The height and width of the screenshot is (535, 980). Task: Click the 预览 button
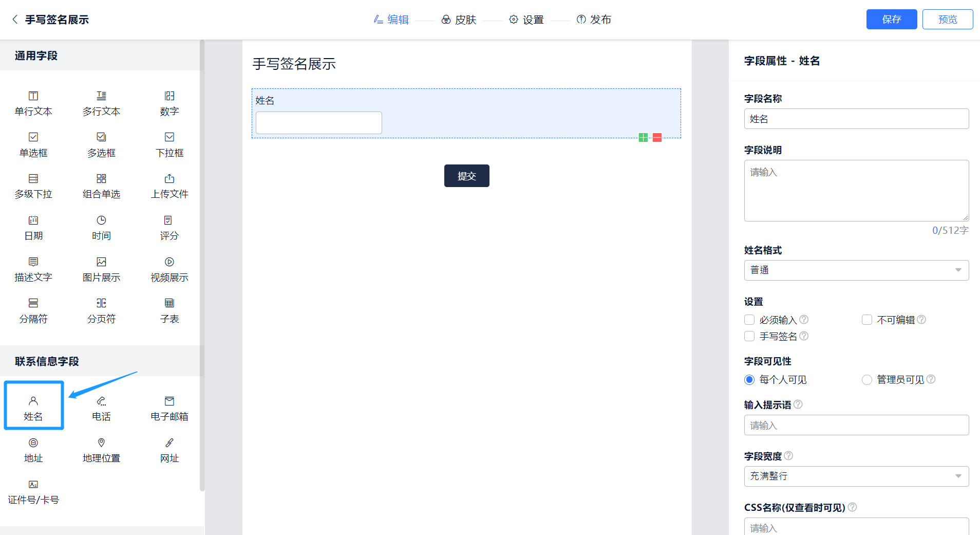tap(947, 20)
